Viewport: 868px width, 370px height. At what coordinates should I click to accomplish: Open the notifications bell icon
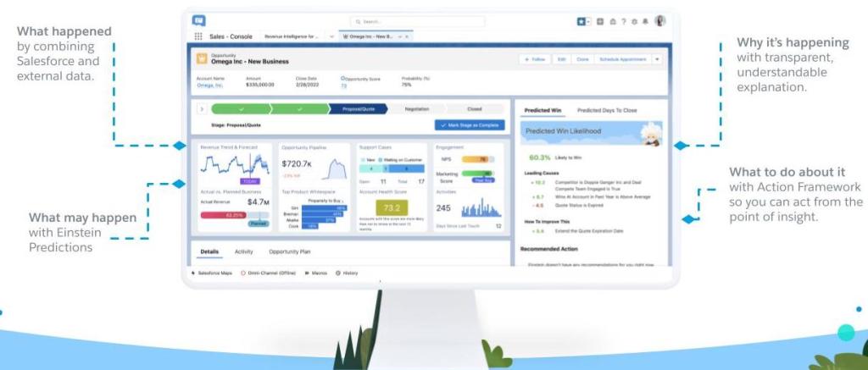647,21
